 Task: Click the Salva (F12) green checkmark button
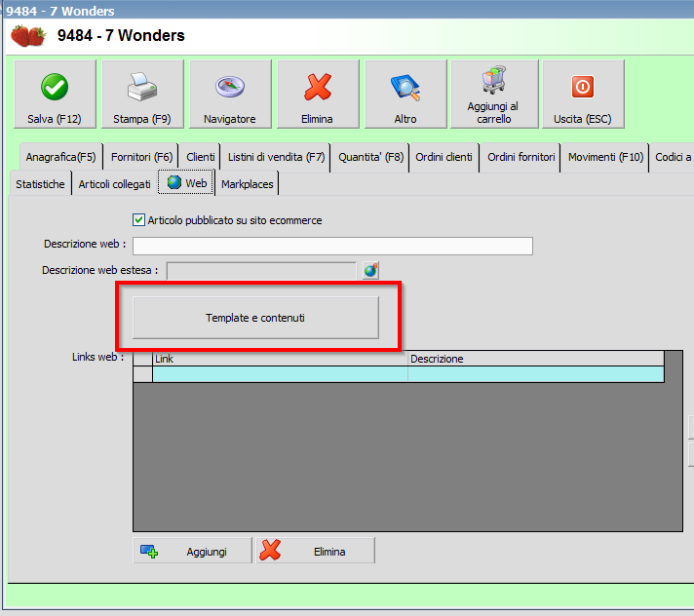point(55,95)
